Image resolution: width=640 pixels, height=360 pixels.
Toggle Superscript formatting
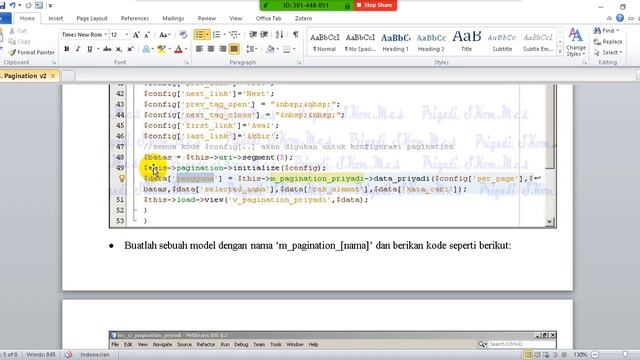pyautogui.click(x=131, y=49)
